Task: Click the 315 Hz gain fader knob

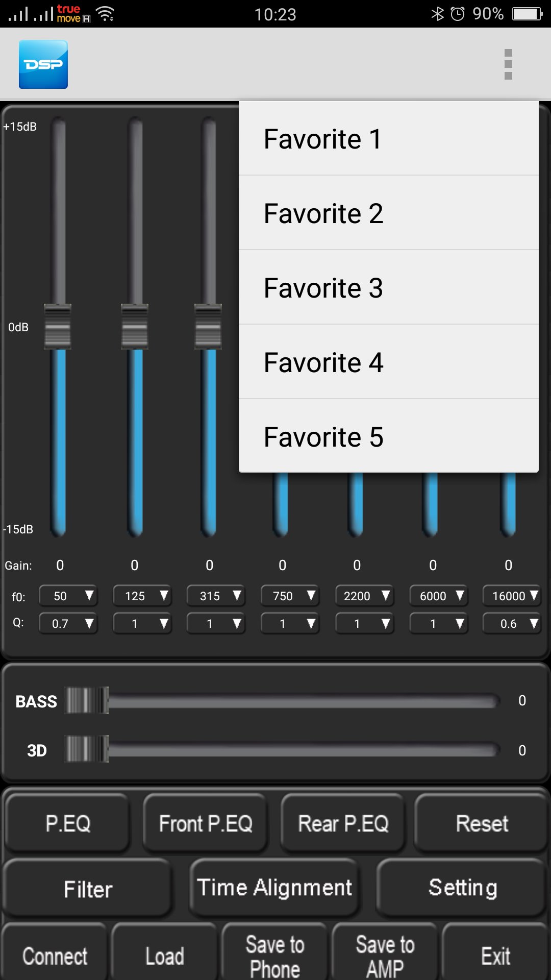Action: click(x=209, y=327)
